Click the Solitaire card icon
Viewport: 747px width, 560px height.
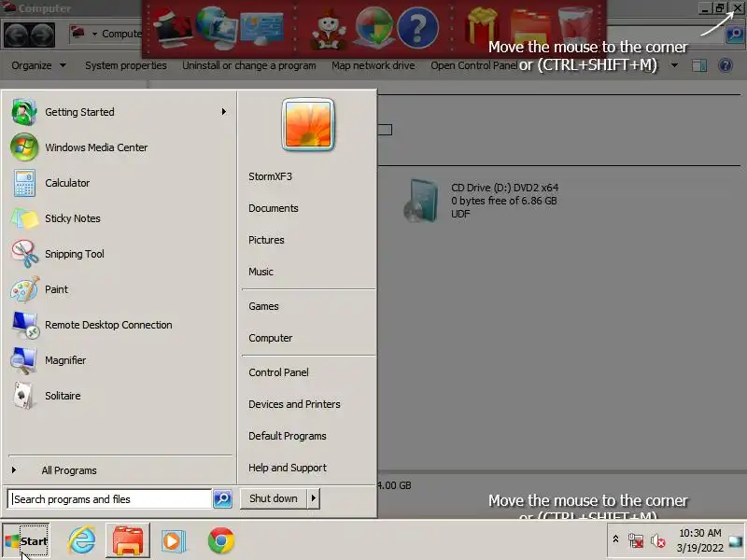click(x=24, y=396)
